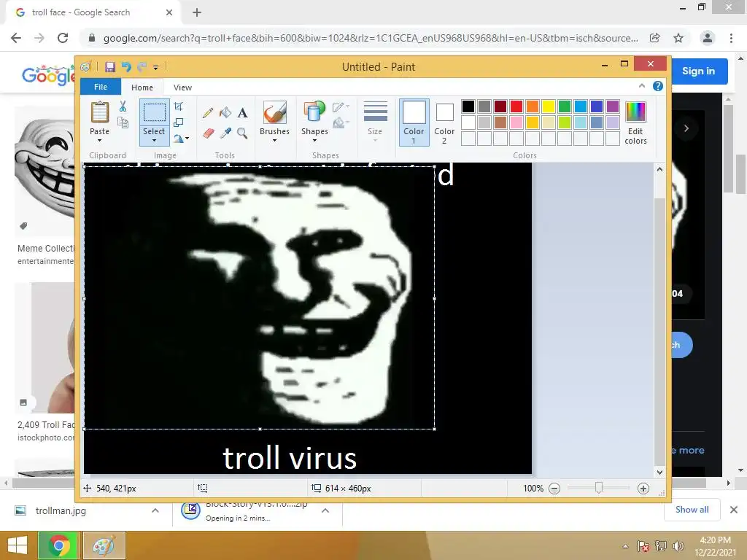Pick the green color swatch
Viewport: 747px width, 560px height.
[x=565, y=106]
